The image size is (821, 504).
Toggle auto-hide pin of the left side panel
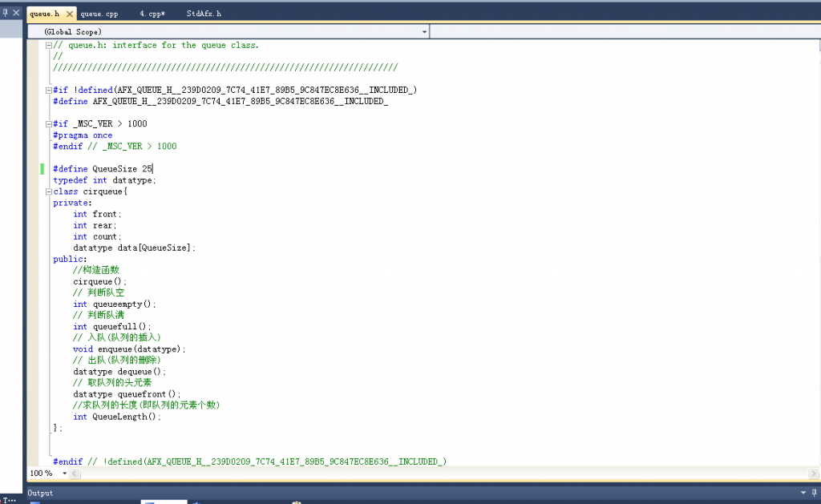pyautogui.click(x=6, y=12)
